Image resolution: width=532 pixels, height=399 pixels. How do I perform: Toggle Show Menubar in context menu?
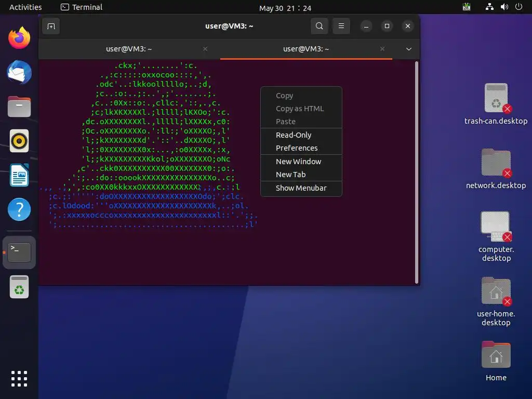tap(301, 188)
